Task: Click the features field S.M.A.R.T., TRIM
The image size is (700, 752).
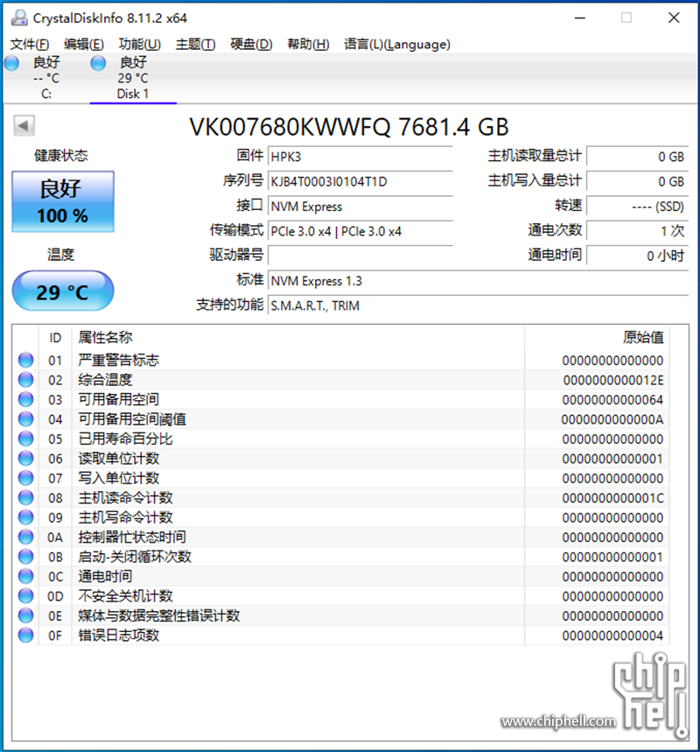Action: tap(478, 306)
